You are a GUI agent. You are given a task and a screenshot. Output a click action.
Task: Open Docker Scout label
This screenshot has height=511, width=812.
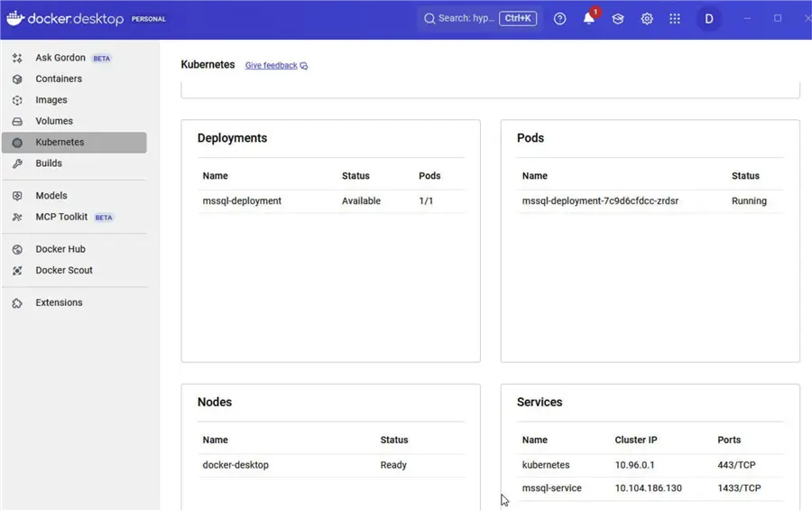click(x=64, y=270)
